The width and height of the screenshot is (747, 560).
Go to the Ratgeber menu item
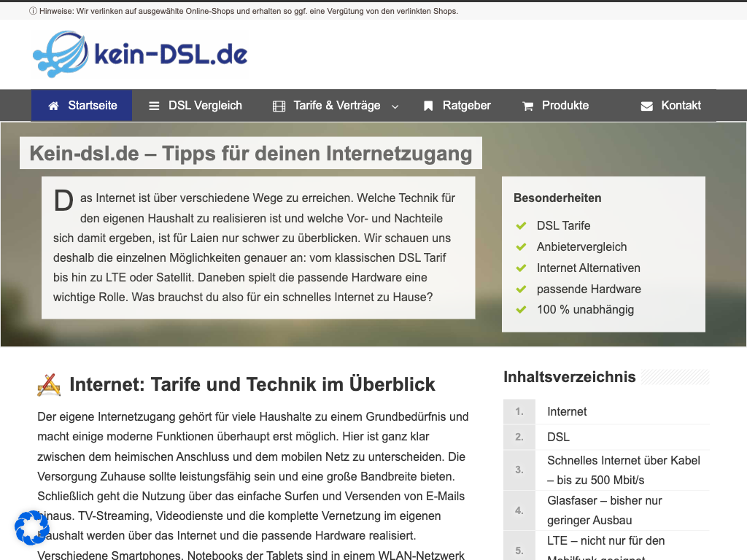(466, 106)
